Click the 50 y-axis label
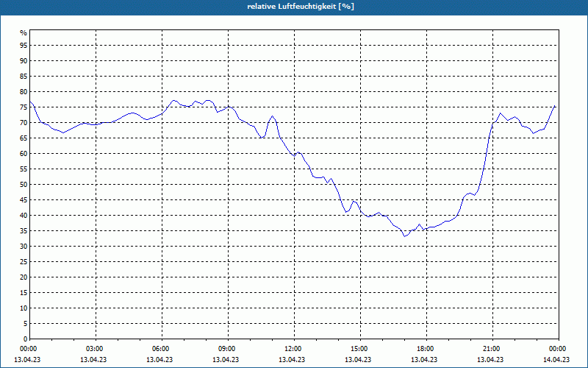The height and width of the screenshot is (368, 588). click(x=24, y=185)
